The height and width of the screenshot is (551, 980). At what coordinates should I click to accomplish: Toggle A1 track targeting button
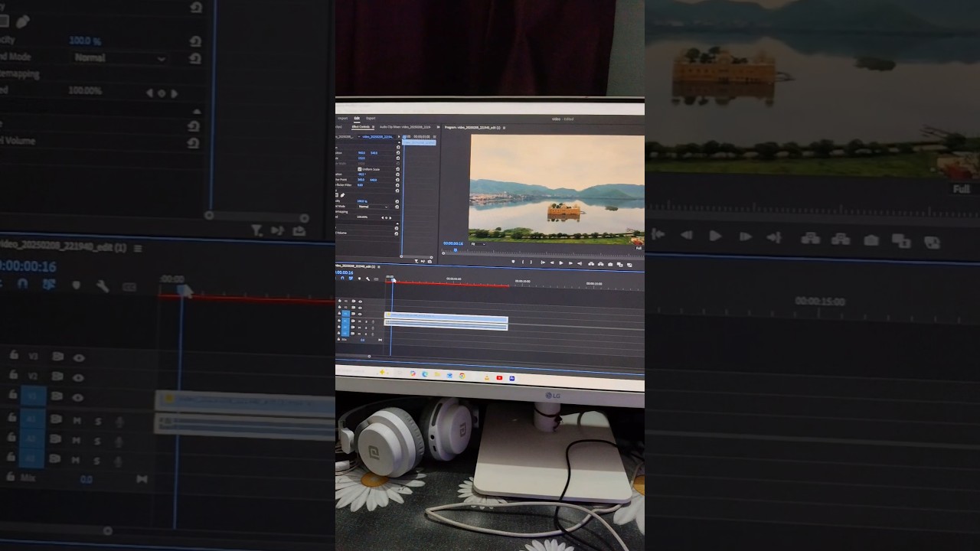click(x=346, y=321)
